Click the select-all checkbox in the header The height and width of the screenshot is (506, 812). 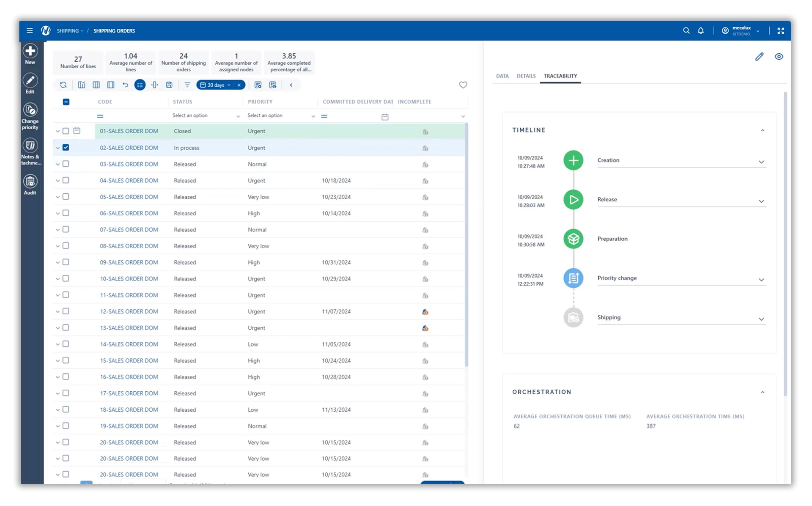[66, 102]
